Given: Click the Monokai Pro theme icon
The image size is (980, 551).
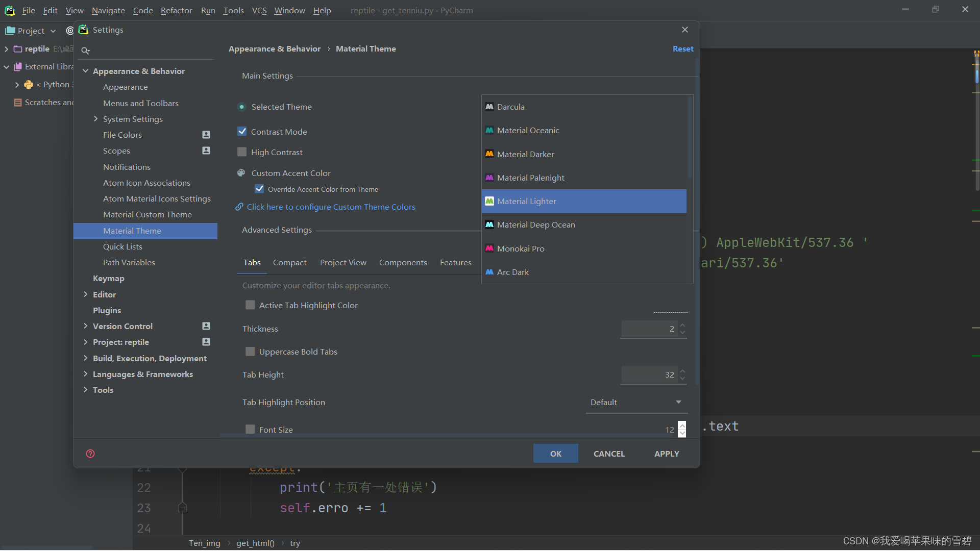Looking at the screenshot, I should [489, 248].
